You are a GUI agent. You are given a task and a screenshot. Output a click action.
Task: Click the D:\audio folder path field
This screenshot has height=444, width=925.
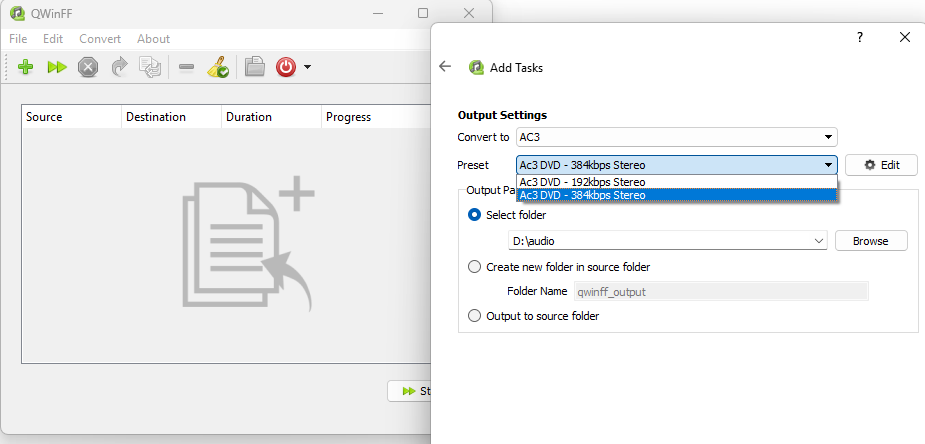tap(660, 241)
